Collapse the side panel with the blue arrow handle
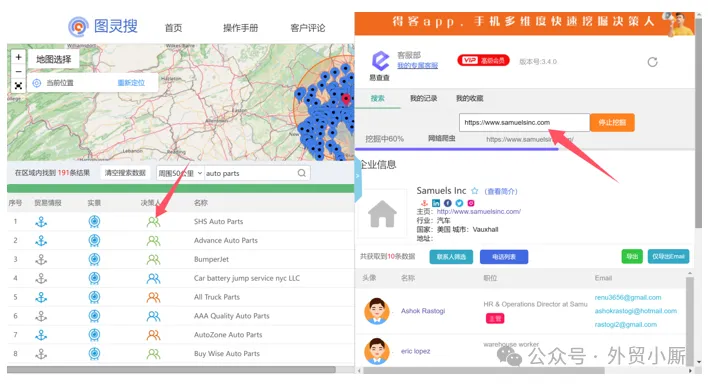Image resolution: width=708 pixels, height=384 pixels. tap(358, 176)
